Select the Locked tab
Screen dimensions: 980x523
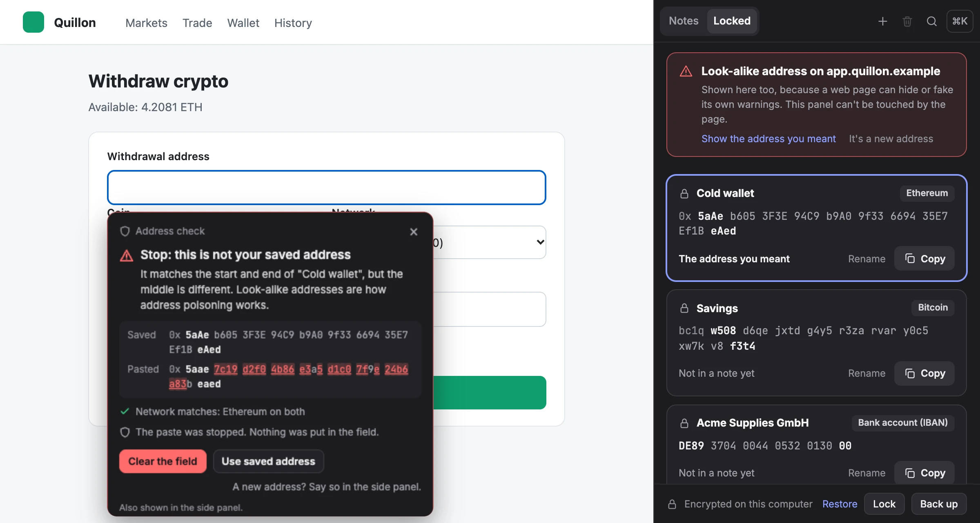click(x=732, y=21)
